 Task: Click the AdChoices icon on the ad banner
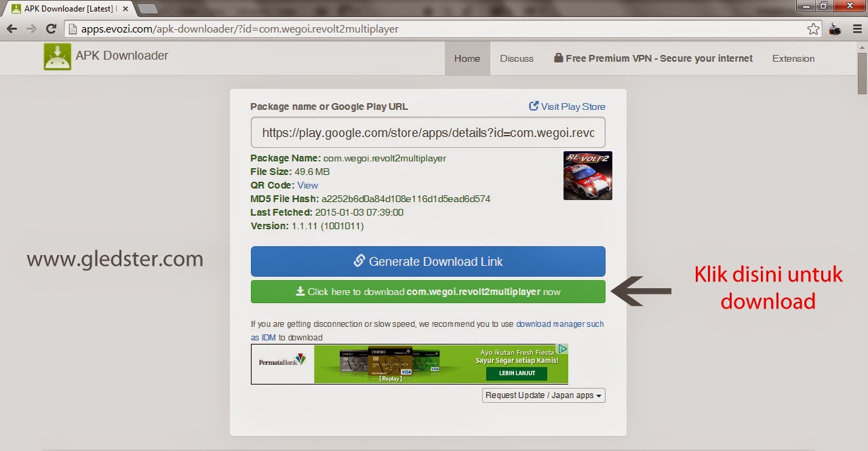point(563,349)
